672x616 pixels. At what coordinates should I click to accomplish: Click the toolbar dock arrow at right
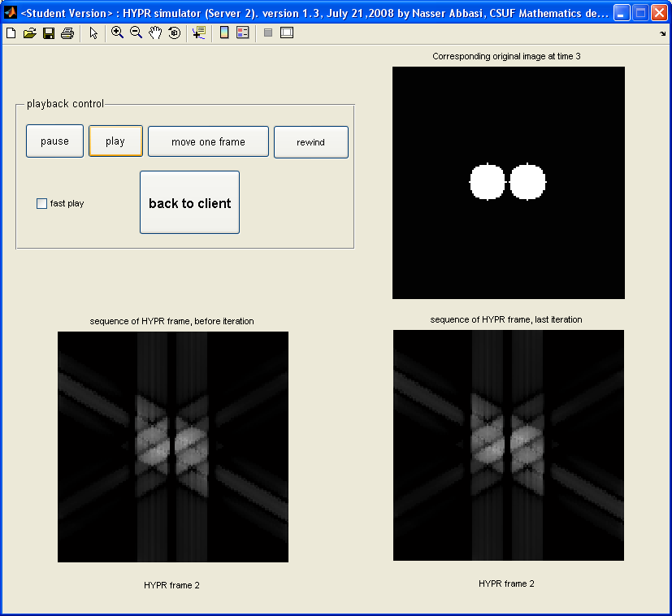[x=663, y=34]
